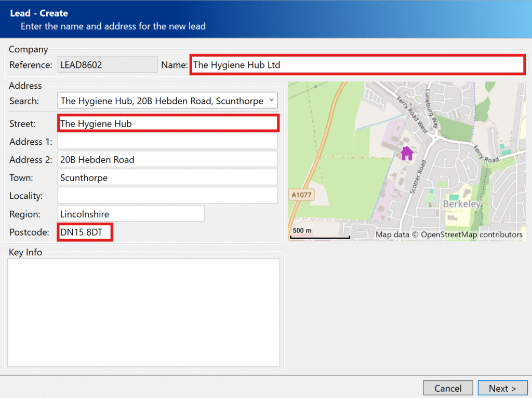This screenshot has width=532, height=398.
Task: Select the Reference field showing LEAD8602
Action: pyautogui.click(x=107, y=65)
